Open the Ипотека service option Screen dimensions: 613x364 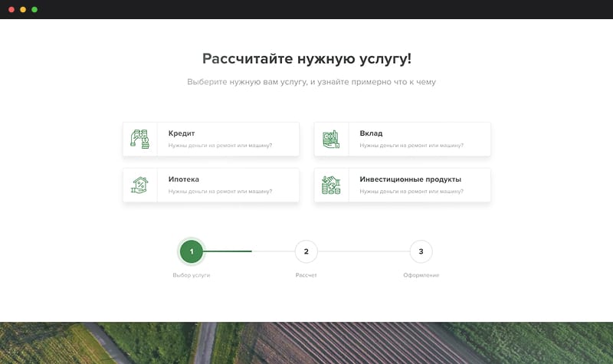click(183, 179)
